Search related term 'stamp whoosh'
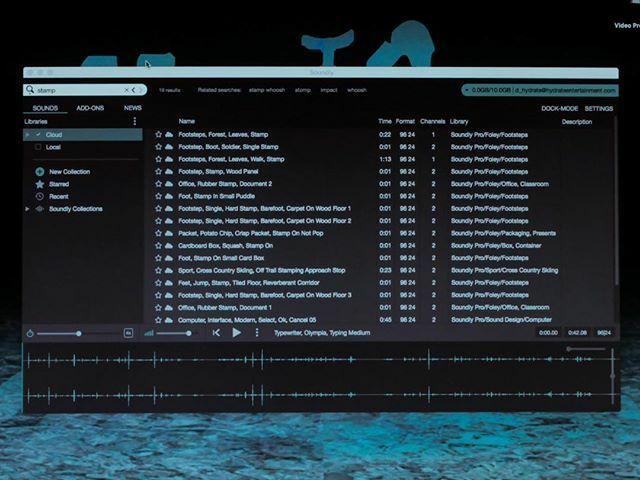Image resolution: width=640 pixels, height=480 pixels. point(267,90)
